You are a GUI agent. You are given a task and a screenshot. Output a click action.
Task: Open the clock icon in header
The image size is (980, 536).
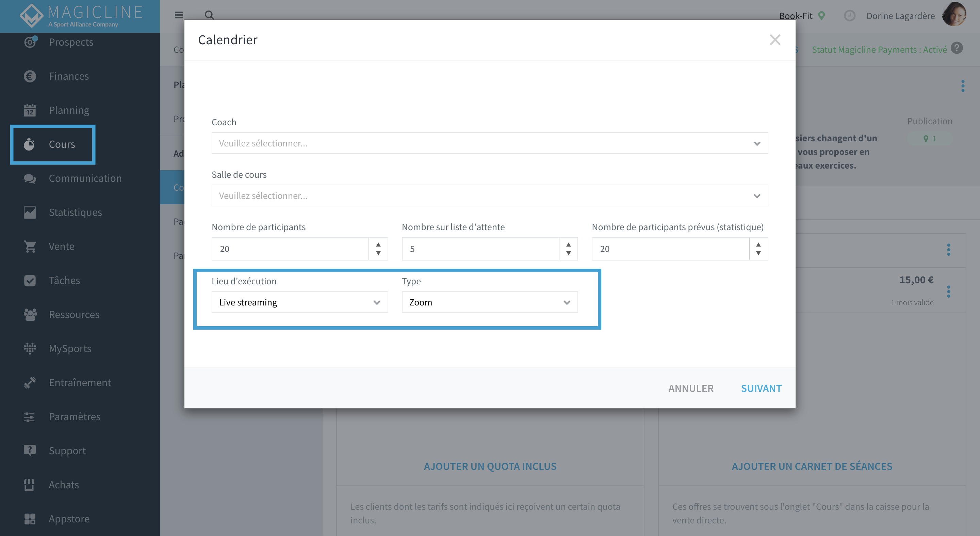coord(850,16)
